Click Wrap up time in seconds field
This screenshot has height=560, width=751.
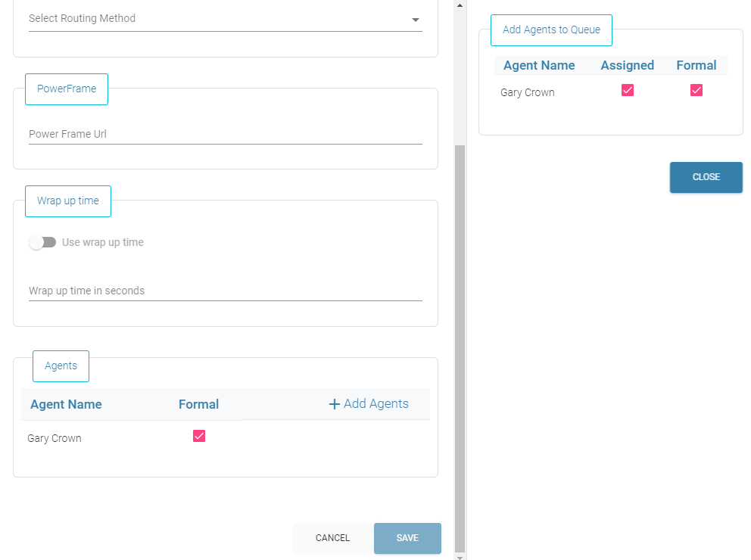tap(225, 291)
